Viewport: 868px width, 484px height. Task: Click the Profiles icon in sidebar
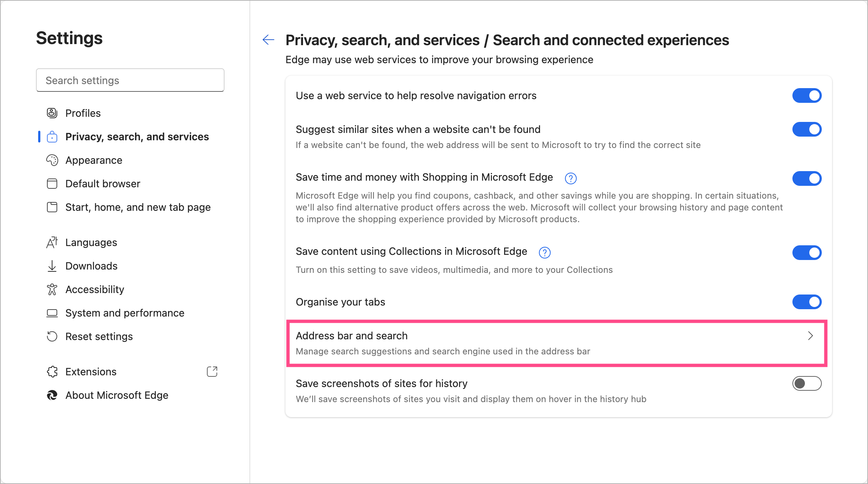click(x=52, y=113)
